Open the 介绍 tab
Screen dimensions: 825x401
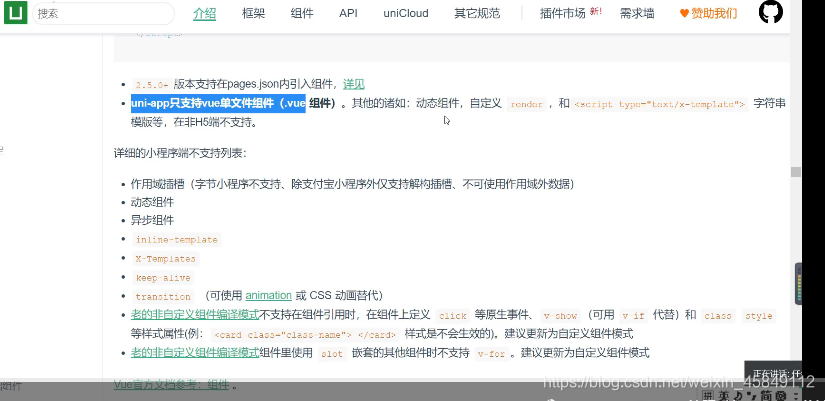tap(204, 14)
